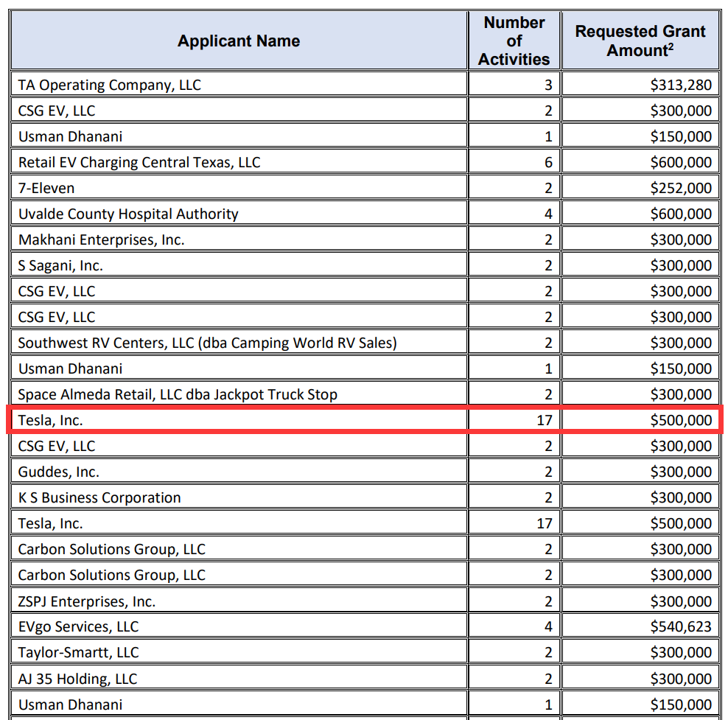This screenshot has width=728, height=720.
Task: Select Uvalde County Hospital Authority cell
Action: [239, 214]
